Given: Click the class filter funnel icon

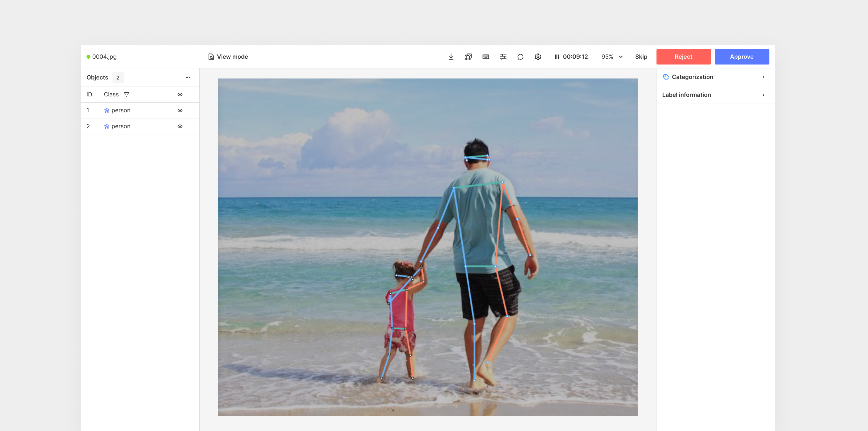Looking at the screenshot, I should coord(126,94).
